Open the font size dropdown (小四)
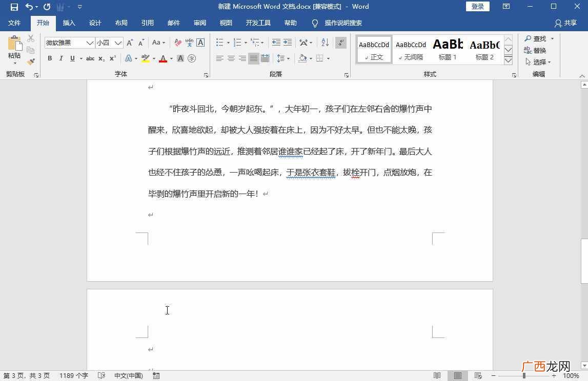Viewport: 588px width, 381px height. point(118,43)
